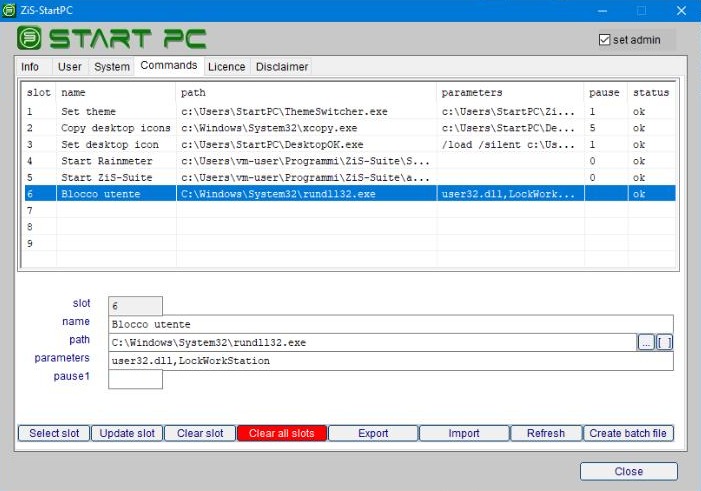Click the parameters text field

(390, 361)
